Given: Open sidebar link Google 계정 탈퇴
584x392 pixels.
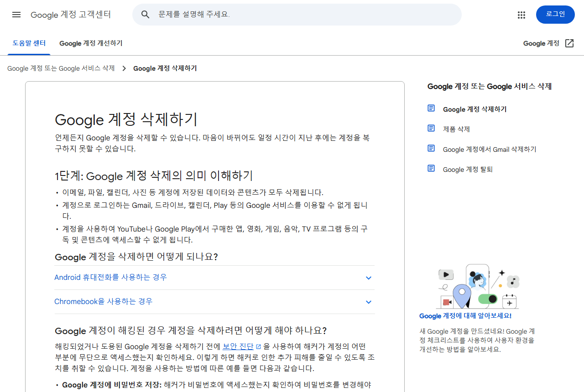Looking at the screenshot, I should 468,169.
